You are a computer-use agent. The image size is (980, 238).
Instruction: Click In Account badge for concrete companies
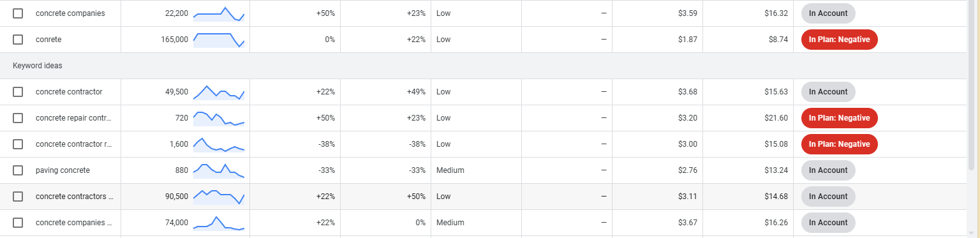pos(828,13)
